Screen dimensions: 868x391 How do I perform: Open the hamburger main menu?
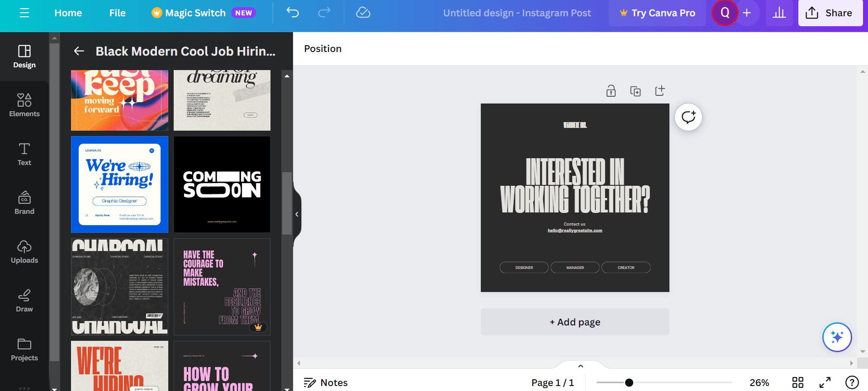click(24, 13)
